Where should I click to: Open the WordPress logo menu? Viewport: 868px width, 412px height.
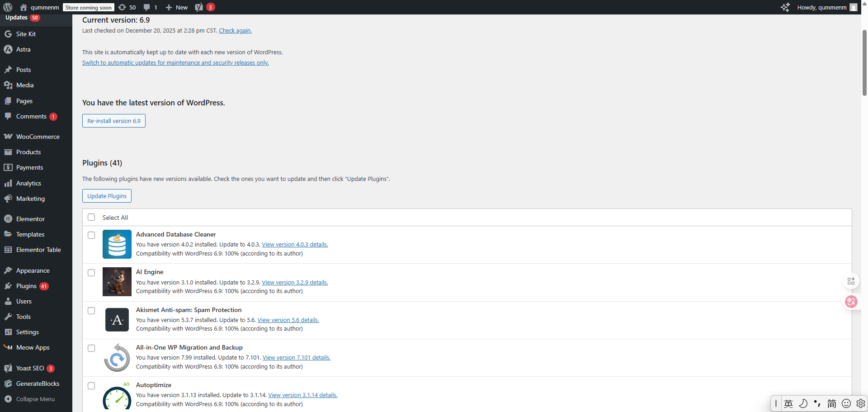tap(7, 7)
